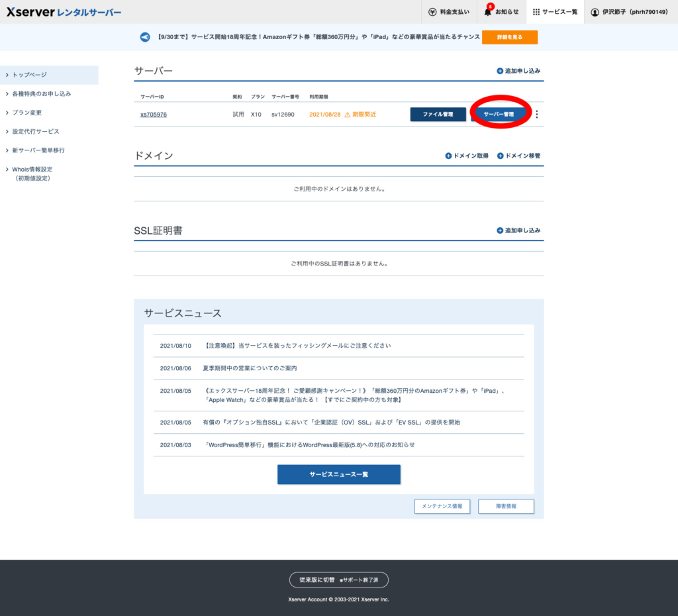
Task: Click the Xserver Account copyright text
Action: point(339,599)
